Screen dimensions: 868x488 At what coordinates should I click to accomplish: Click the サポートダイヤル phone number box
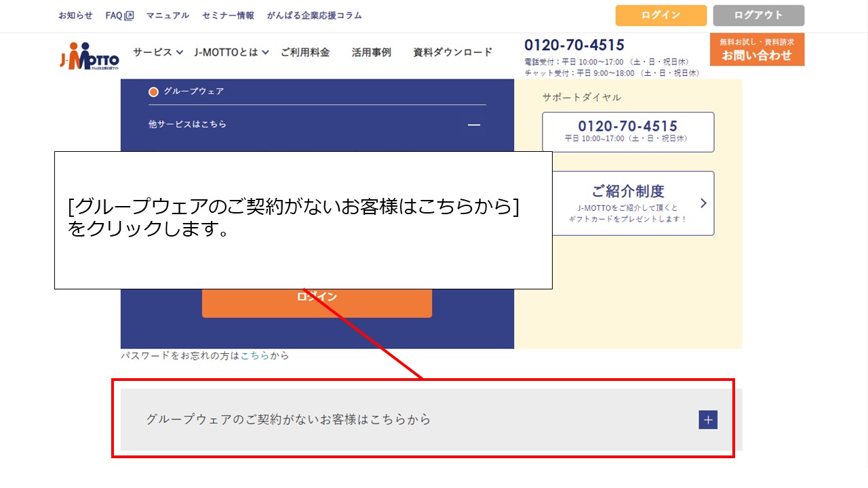628,131
